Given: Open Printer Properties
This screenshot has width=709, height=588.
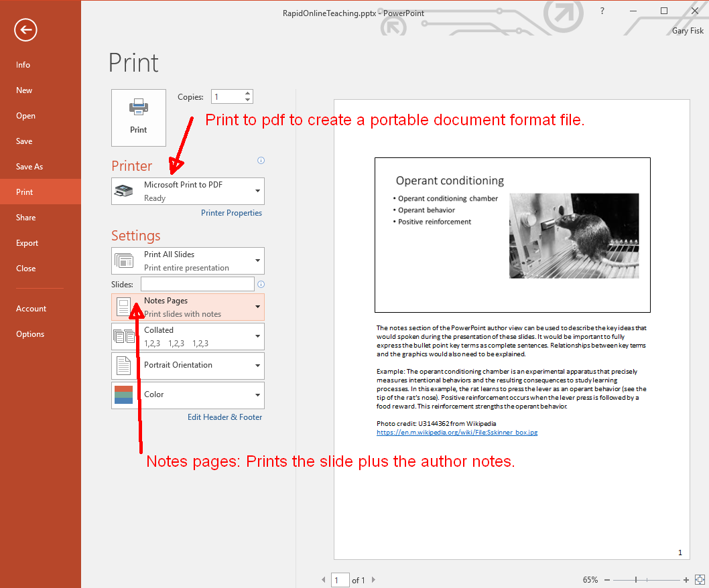Looking at the screenshot, I should pyautogui.click(x=231, y=212).
